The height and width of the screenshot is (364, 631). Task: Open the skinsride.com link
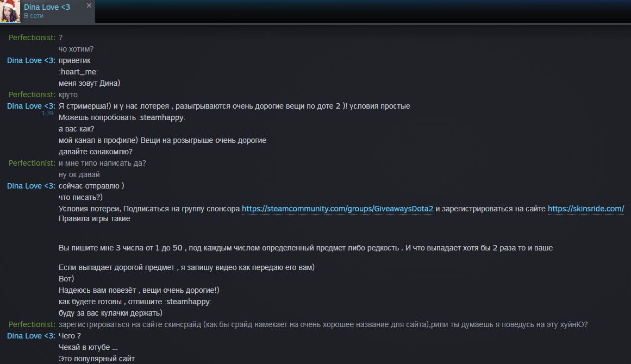(x=585, y=209)
